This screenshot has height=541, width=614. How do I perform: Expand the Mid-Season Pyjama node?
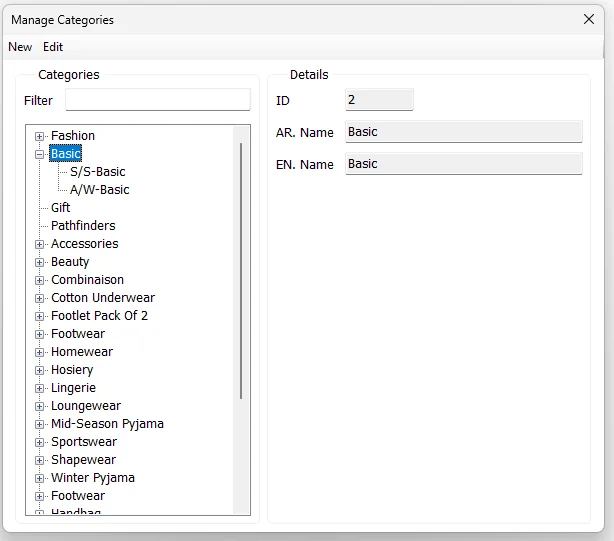point(39,424)
